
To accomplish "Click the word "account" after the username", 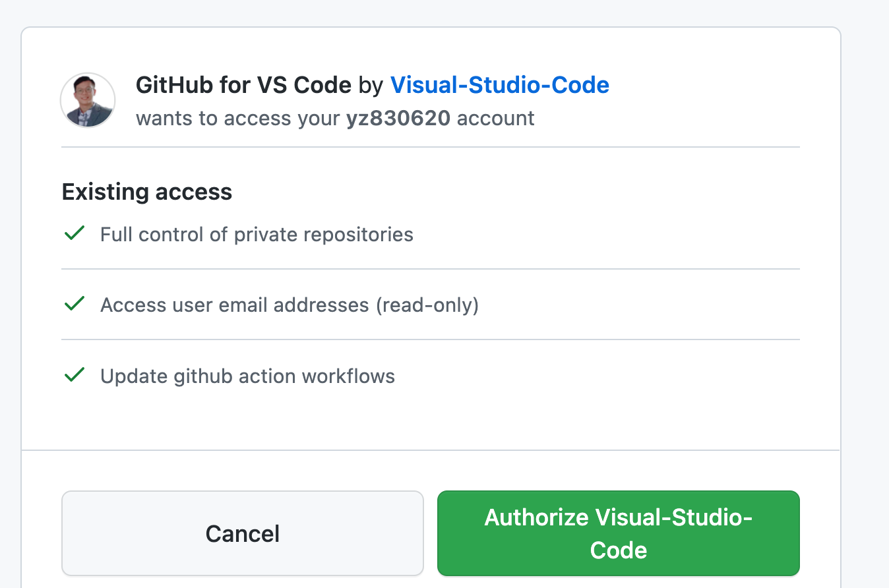I will tap(495, 119).
